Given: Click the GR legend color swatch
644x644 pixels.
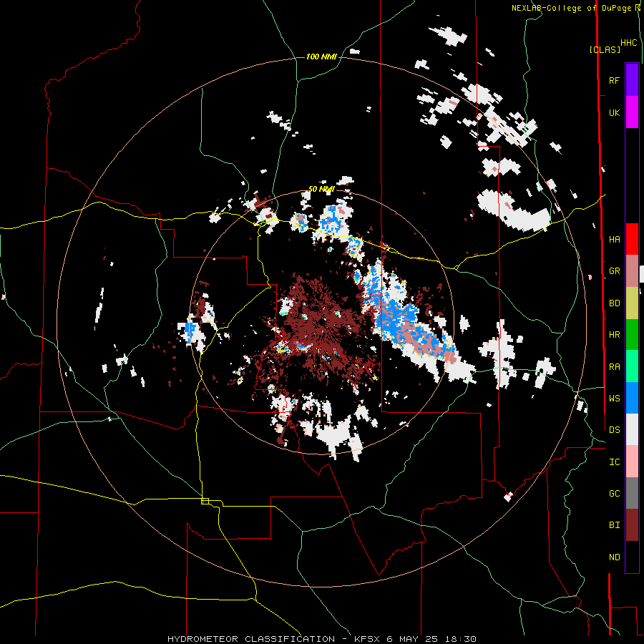Looking at the screenshot, I should click(632, 271).
